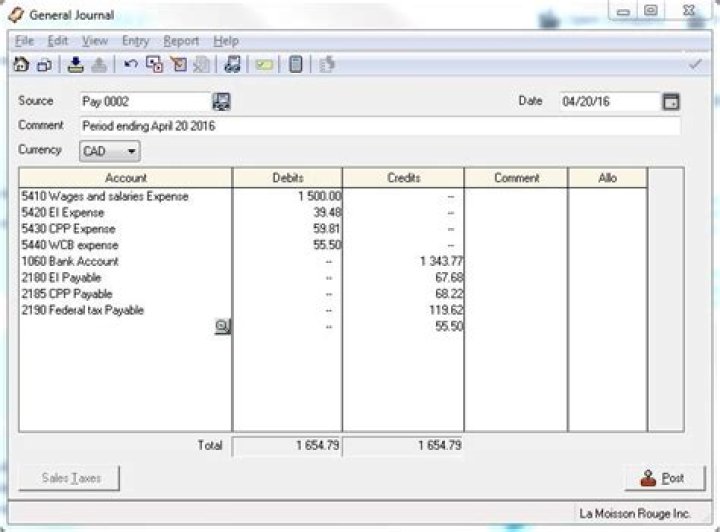The width and height of the screenshot is (720, 532).
Task: Click the Adjust previously posted entry icon
Action: pyautogui.click(x=154, y=64)
